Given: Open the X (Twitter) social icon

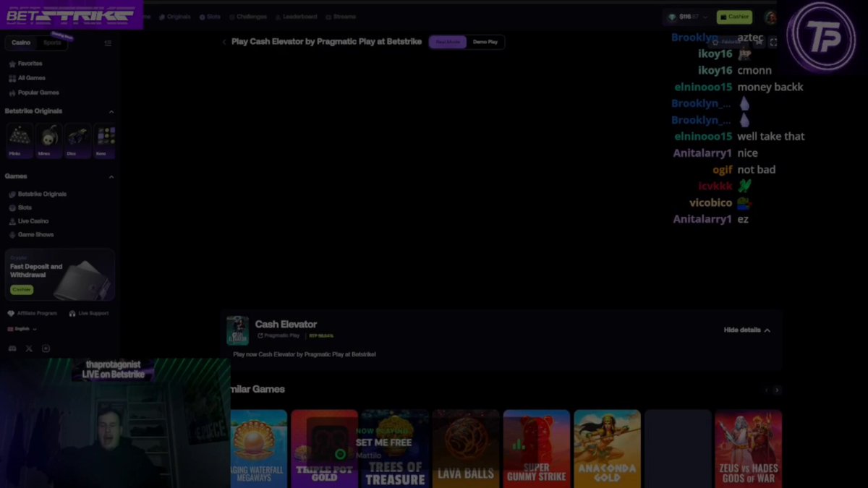Looking at the screenshot, I should pyautogui.click(x=29, y=348).
